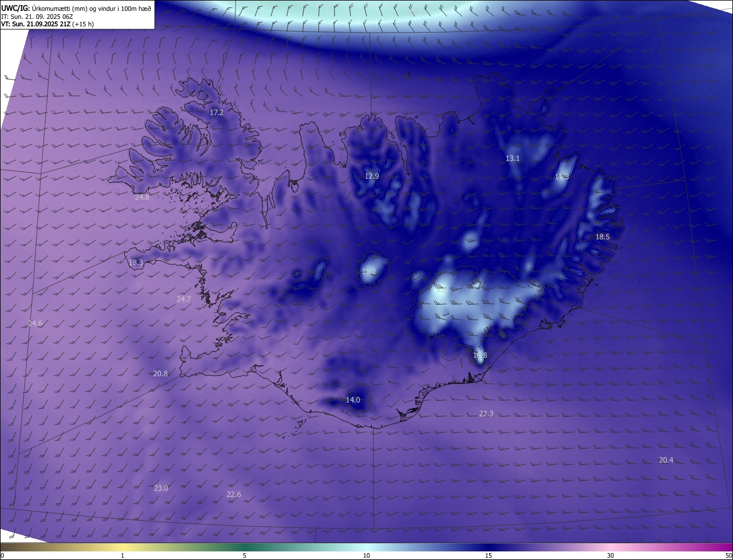The width and height of the screenshot is (733, 560).
Task: Click the IT: Sun. 21. 09. 2025 06Z line
Action: point(37,17)
